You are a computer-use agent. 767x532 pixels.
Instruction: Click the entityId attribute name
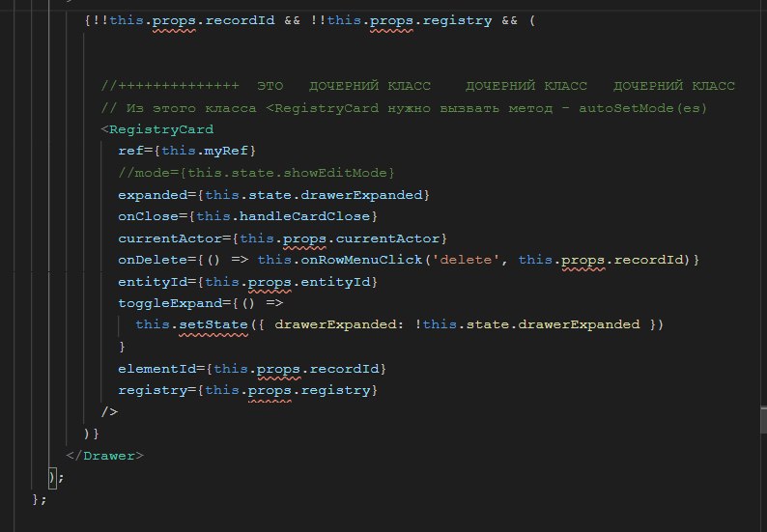[x=153, y=282]
